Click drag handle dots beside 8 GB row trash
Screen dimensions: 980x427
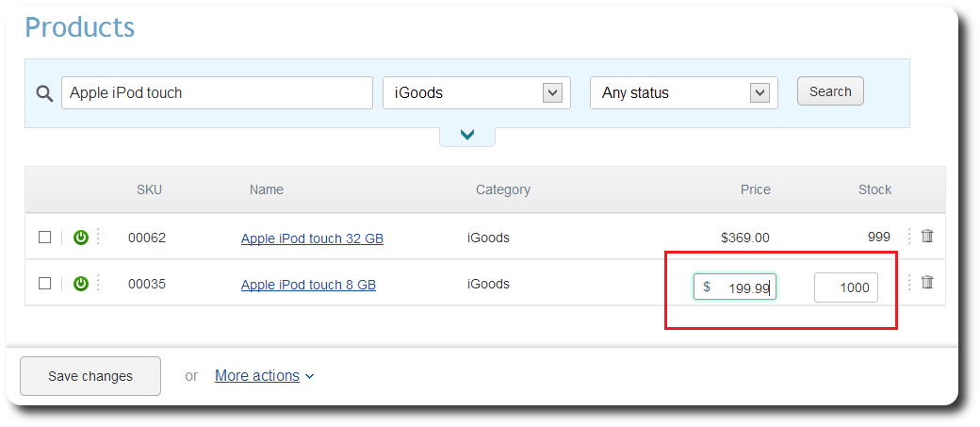(x=909, y=282)
